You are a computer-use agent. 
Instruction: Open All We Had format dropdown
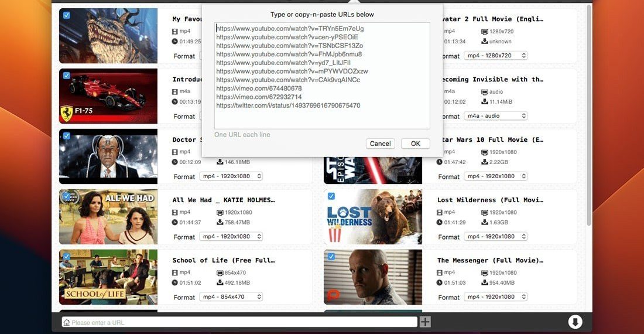click(x=231, y=237)
